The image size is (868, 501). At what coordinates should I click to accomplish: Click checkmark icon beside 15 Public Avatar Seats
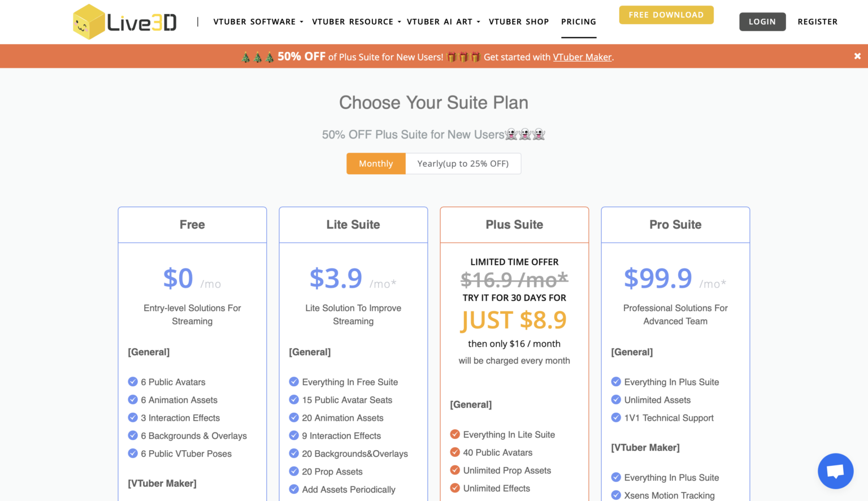tap(294, 400)
